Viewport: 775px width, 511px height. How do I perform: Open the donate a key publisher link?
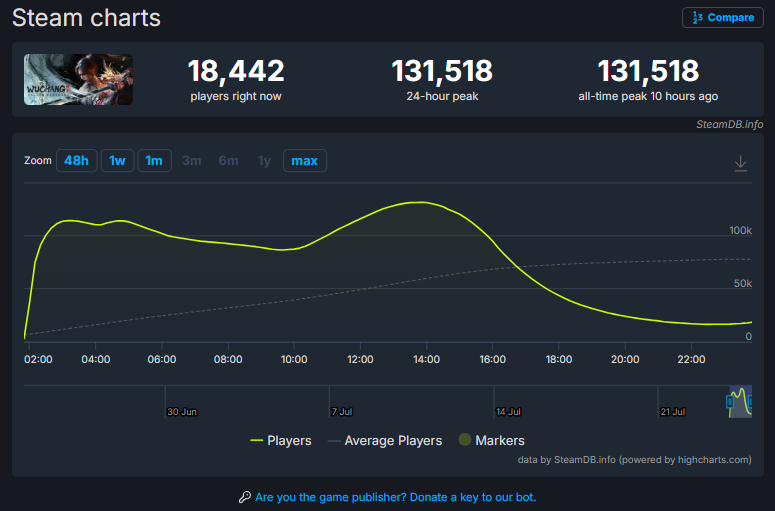395,497
